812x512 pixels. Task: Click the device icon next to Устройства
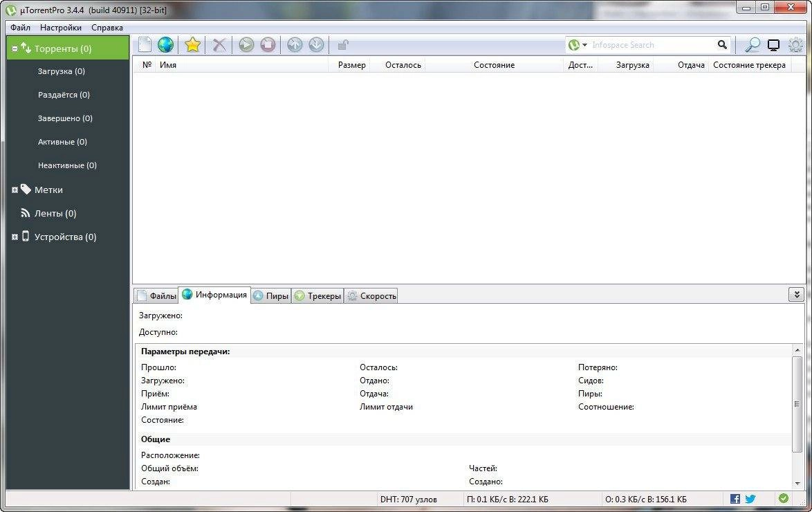point(26,237)
